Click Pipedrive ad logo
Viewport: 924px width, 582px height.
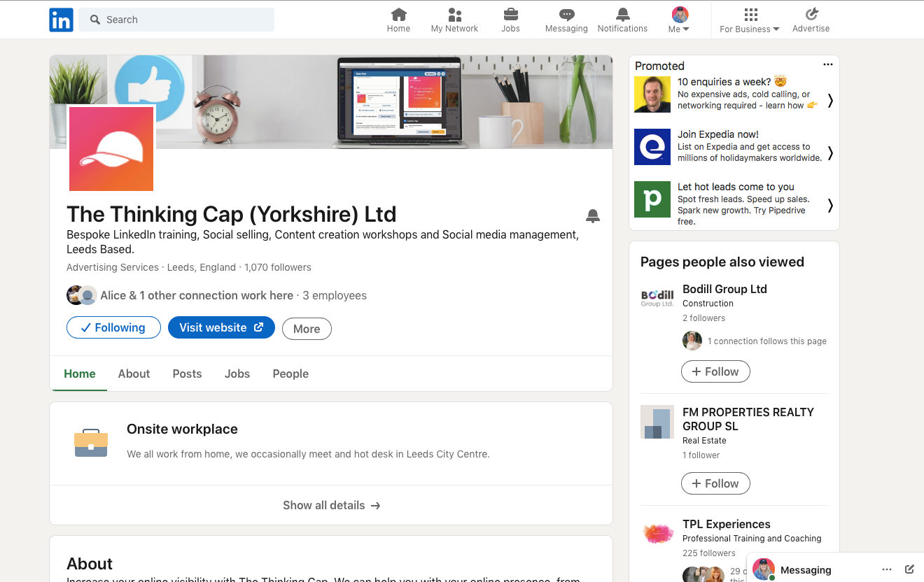(652, 199)
